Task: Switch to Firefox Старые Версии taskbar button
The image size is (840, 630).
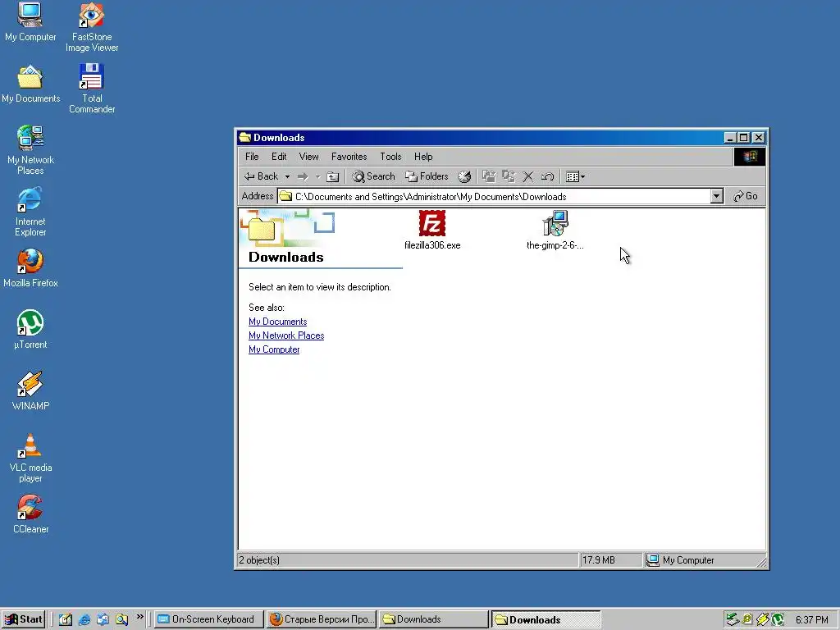Action: click(322, 619)
